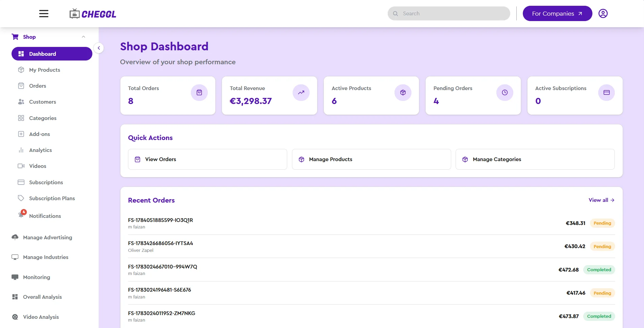Open order FS-1784051885599-IO3Q1R

pos(160,220)
